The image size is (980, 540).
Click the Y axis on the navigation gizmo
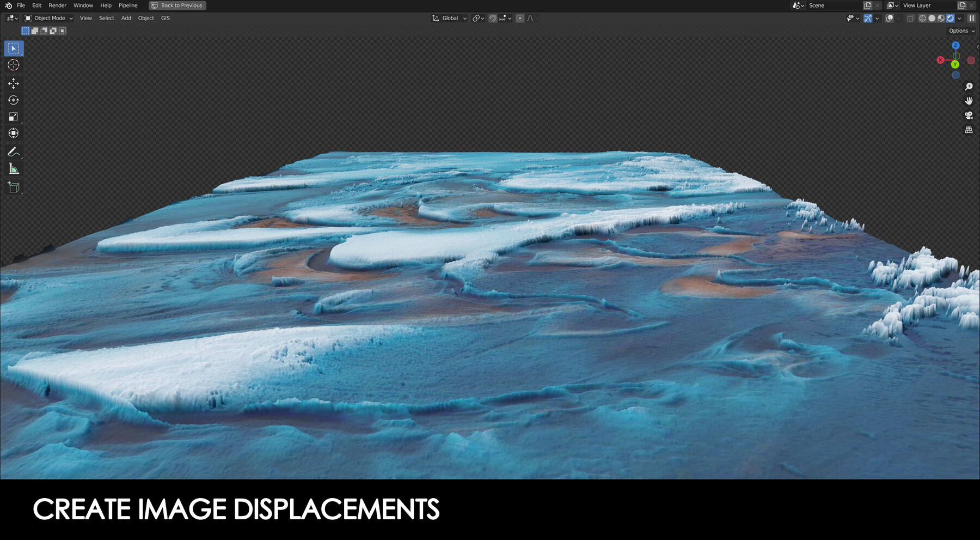click(955, 64)
